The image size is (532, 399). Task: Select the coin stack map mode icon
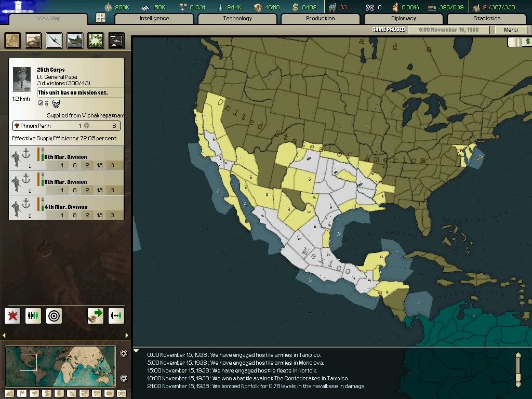pos(59,394)
